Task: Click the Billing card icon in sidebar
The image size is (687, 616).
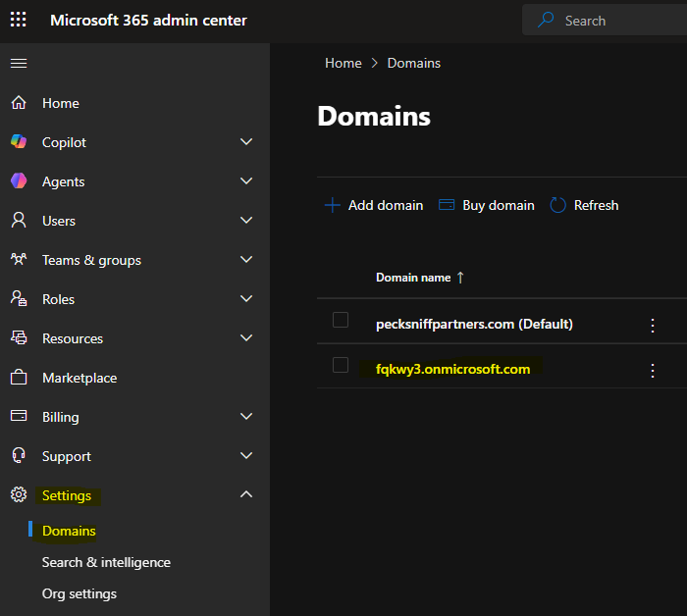Action: (19, 416)
